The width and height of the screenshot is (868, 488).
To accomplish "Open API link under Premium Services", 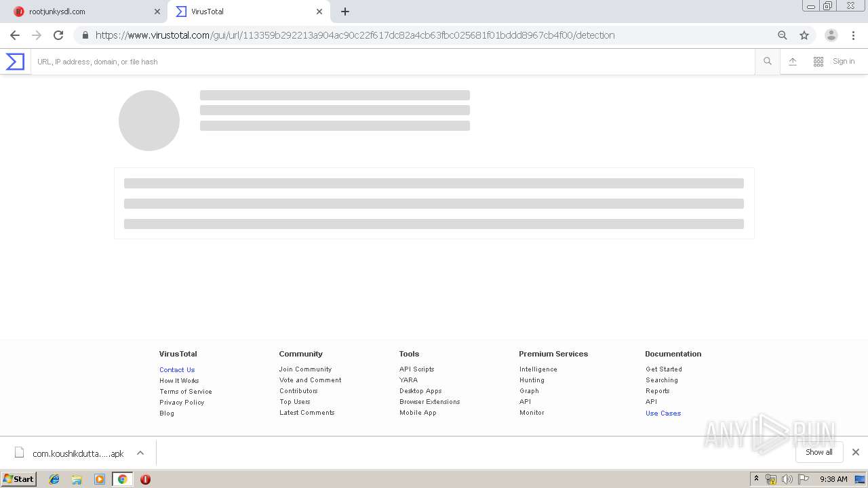I will (525, 402).
